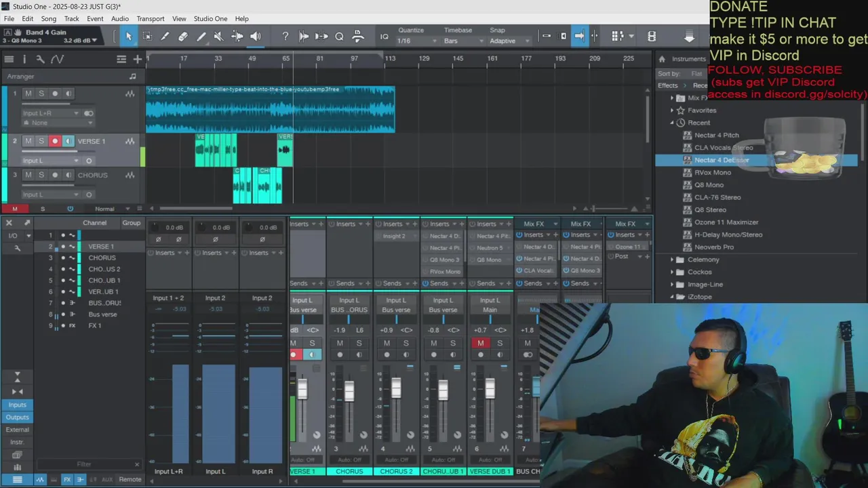
Task: Select the Mute tool
Action: click(x=218, y=37)
